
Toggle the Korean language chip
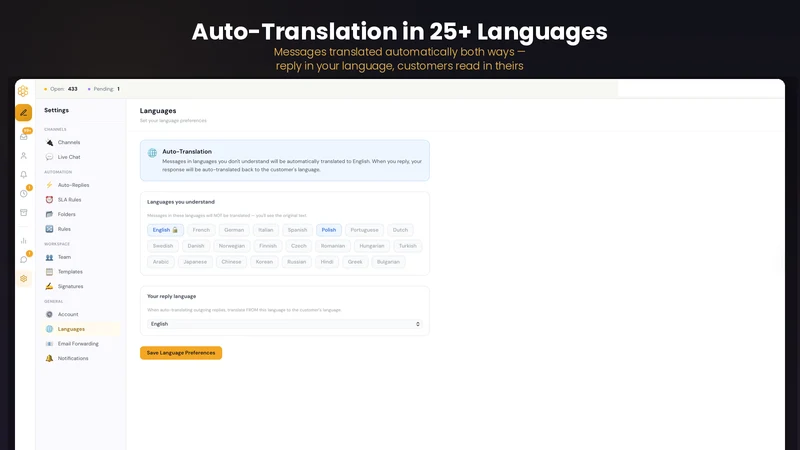(x=264, y=262)
